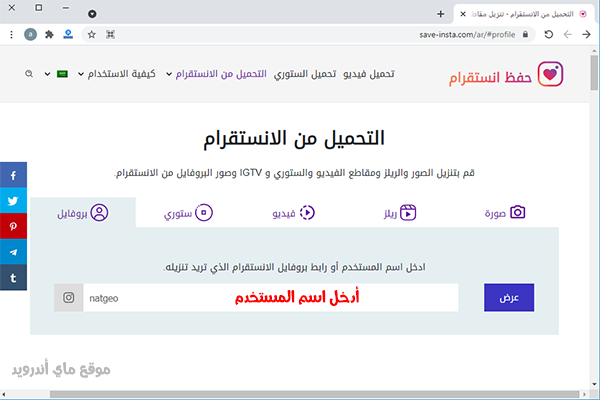Share page via Tumblr sidebar icon

tap(13, 278)
